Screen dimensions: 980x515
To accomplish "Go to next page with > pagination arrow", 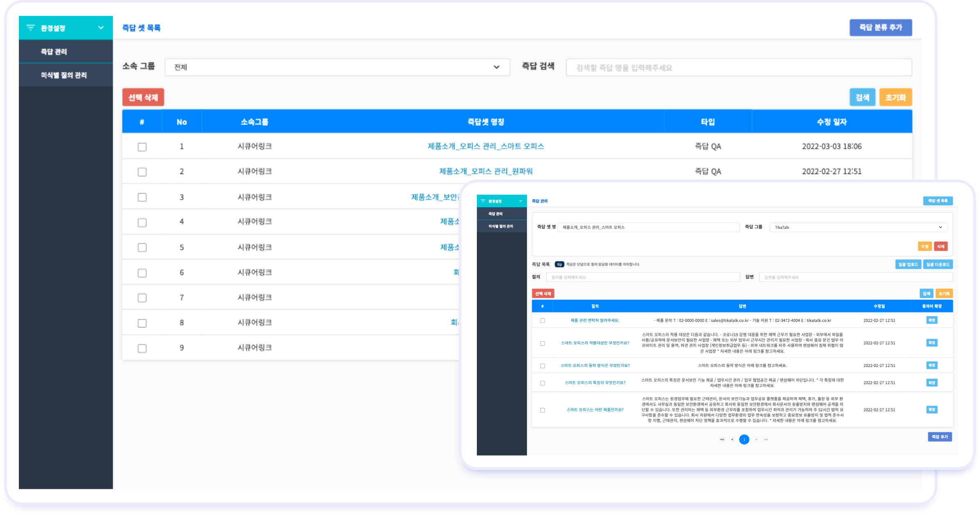I will point(756,440).
